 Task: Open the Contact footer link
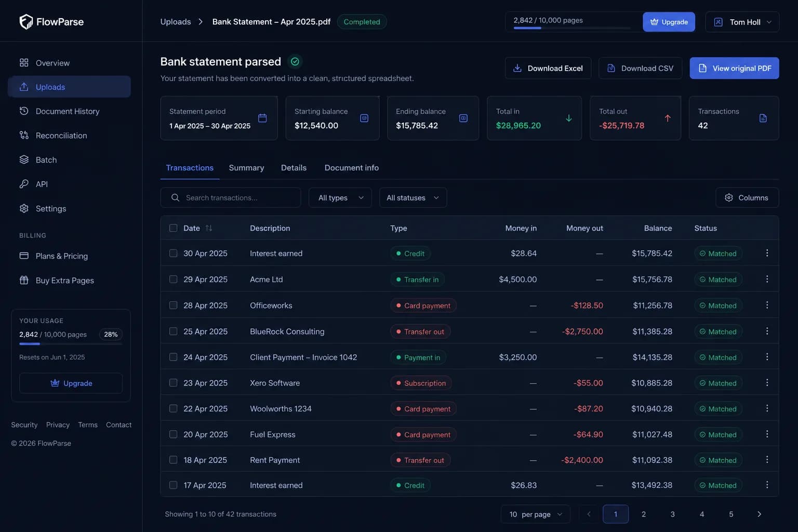[x=118, y=424]
